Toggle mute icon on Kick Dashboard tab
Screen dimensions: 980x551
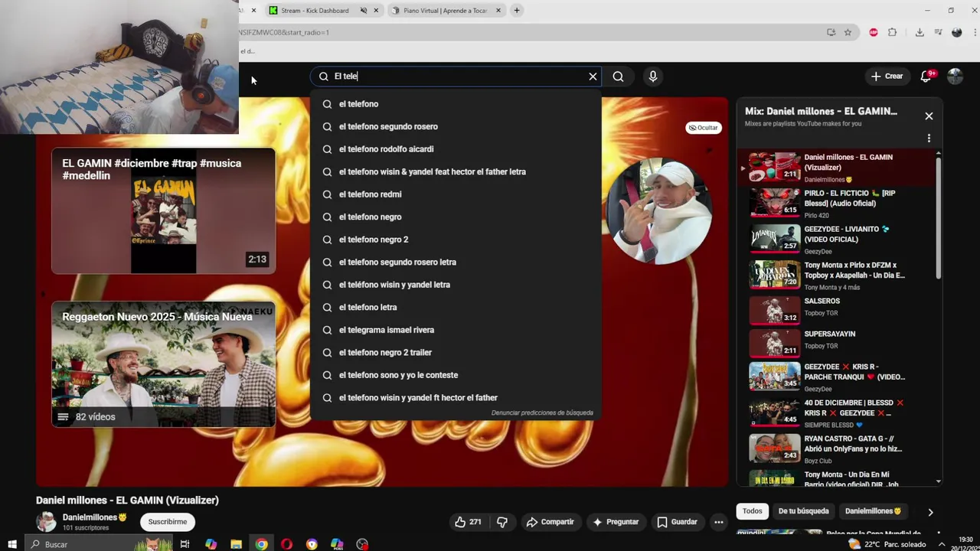(x=364, y=11)
